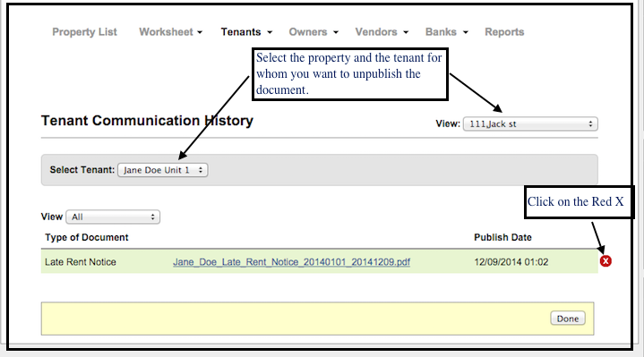Open the Worksheet menu

170,32
